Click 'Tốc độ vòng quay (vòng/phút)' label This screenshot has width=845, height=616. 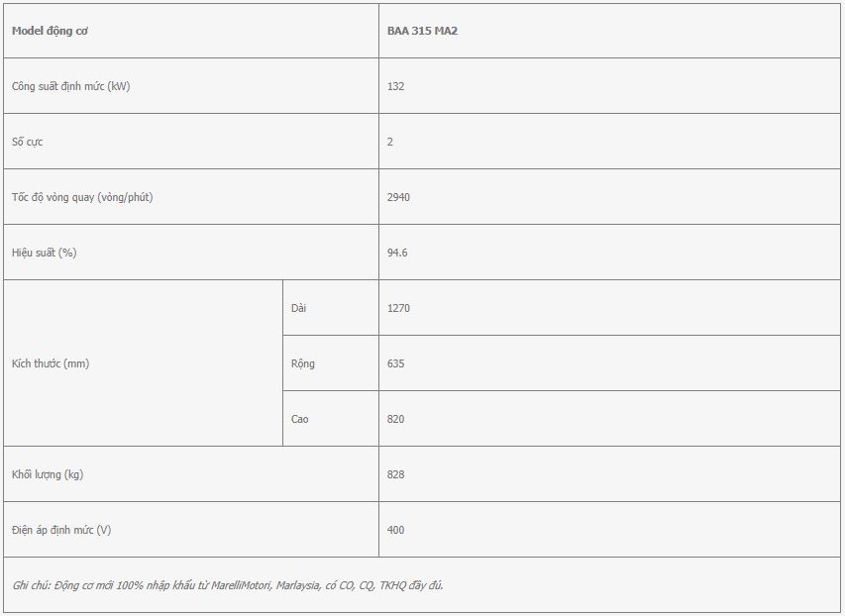tap(82, 197)
